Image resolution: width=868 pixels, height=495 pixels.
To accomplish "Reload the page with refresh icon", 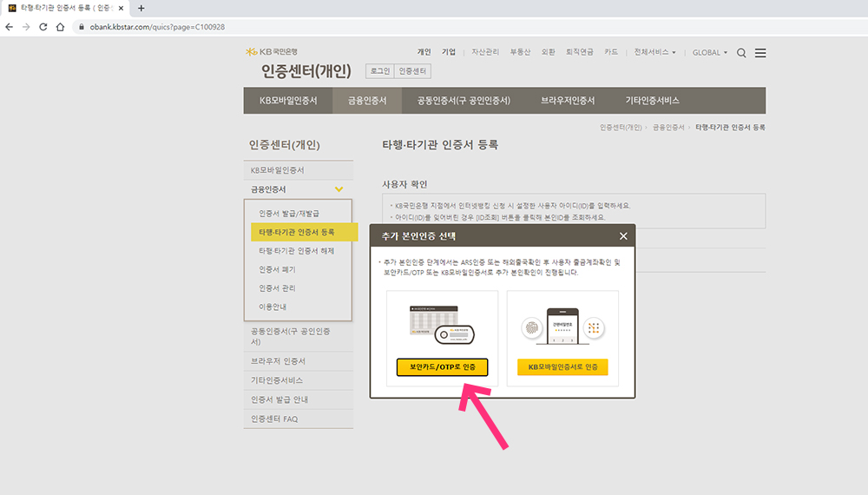I will (x=43, y=27).
